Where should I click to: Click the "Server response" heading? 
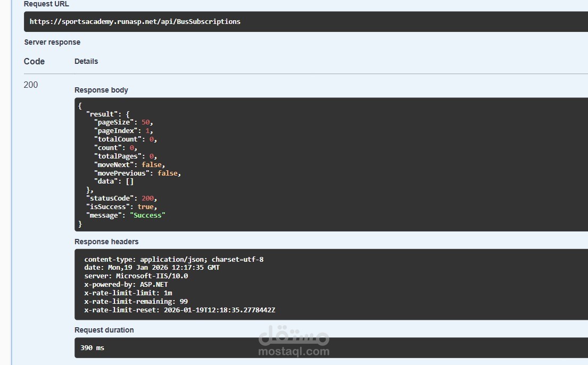coord(52,42)
